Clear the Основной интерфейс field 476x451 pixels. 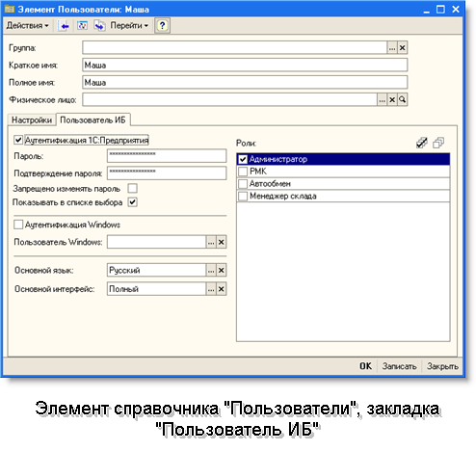click(x=221, y=289)
